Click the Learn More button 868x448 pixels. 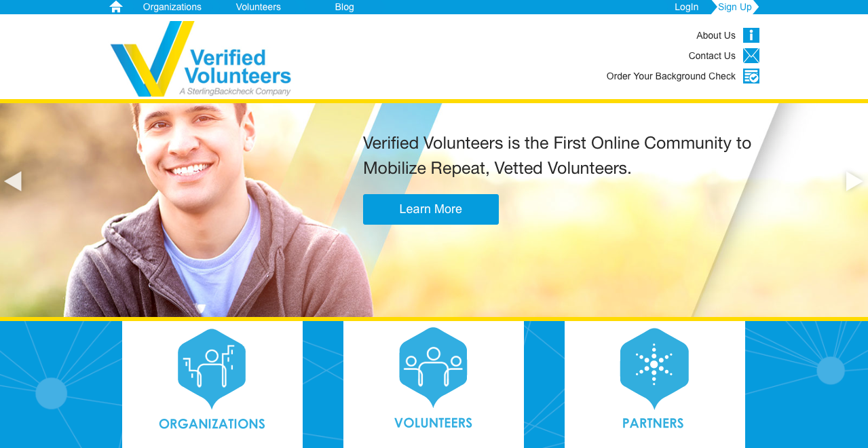pos(431,209)
